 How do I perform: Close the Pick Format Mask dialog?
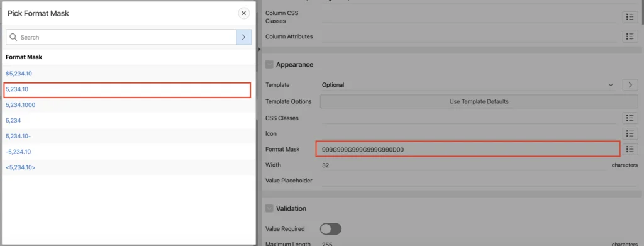click(x=243, y=13)
